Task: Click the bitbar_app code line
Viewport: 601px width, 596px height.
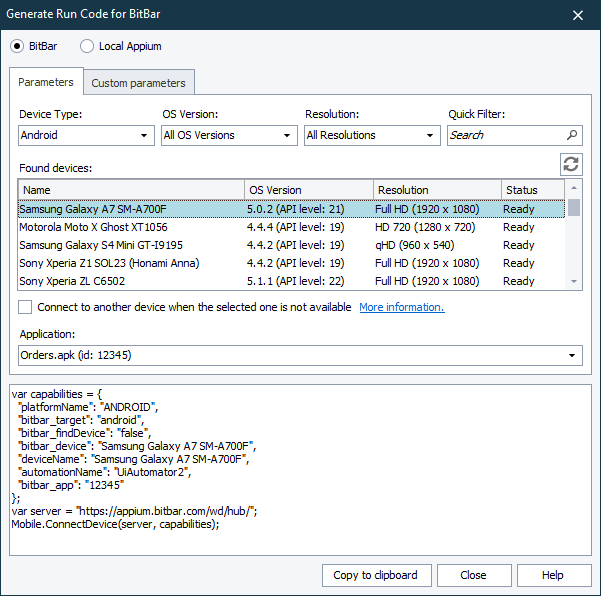Action: coord(71,485)
